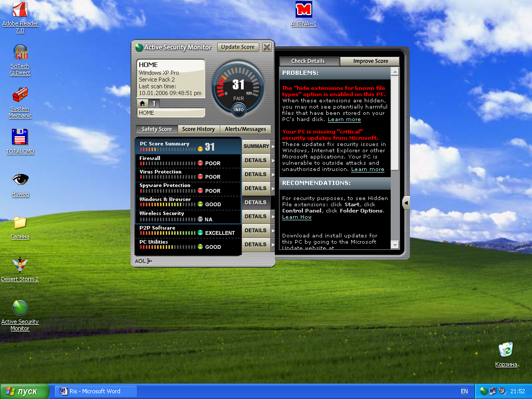This screenshot has height=399, width=532.
Task: Select the PC tab numbered 1
Action: coord(154,103)
